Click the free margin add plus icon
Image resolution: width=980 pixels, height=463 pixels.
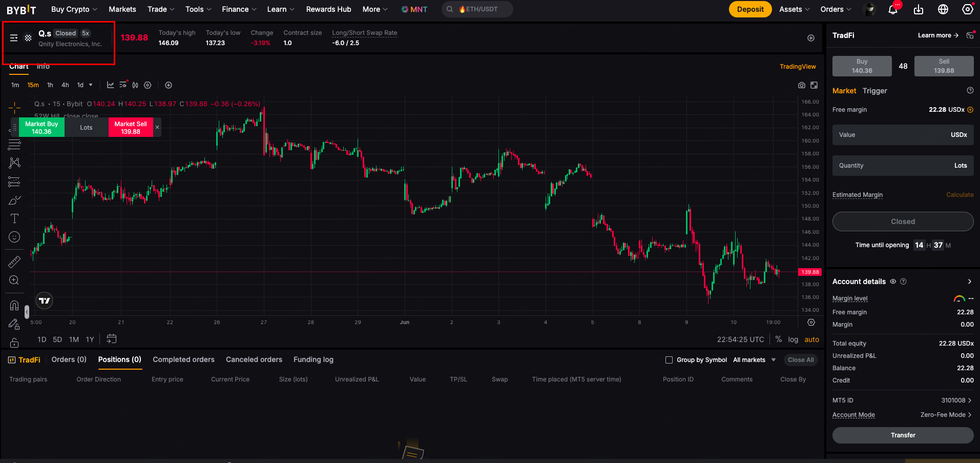click(x=970, y=110)
